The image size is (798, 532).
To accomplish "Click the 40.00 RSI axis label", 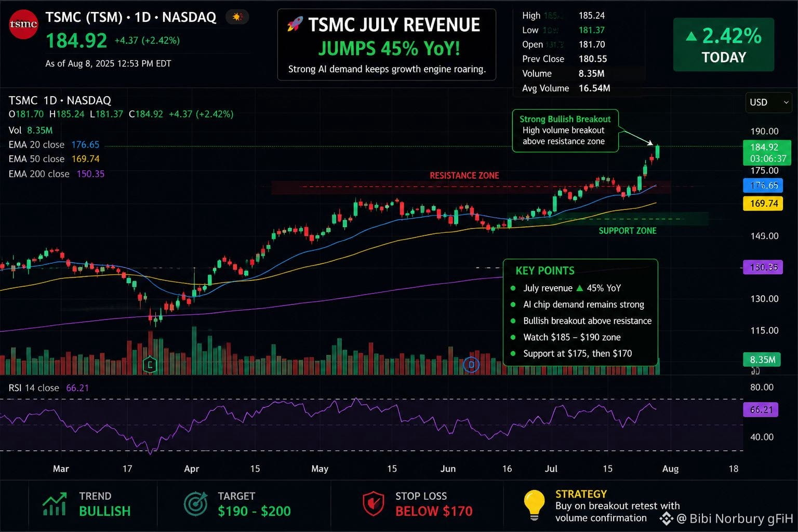I will click(x=762, y=437).
